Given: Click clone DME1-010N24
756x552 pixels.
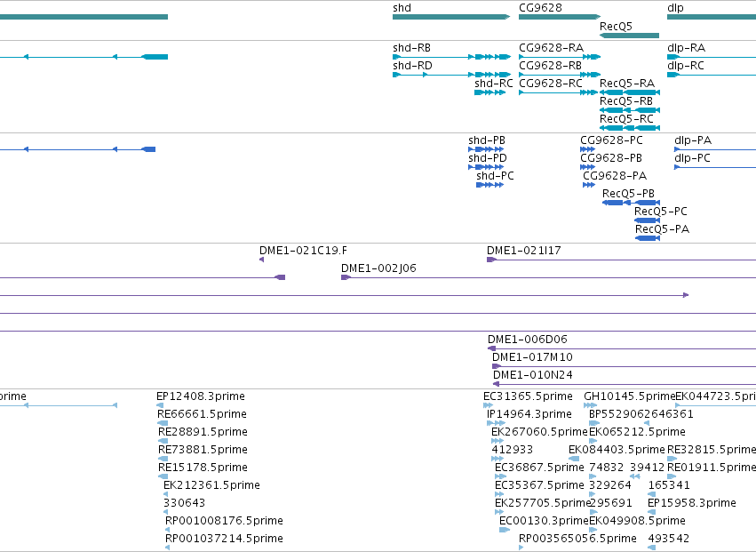Looking at the screenshot, I should 625,384.
